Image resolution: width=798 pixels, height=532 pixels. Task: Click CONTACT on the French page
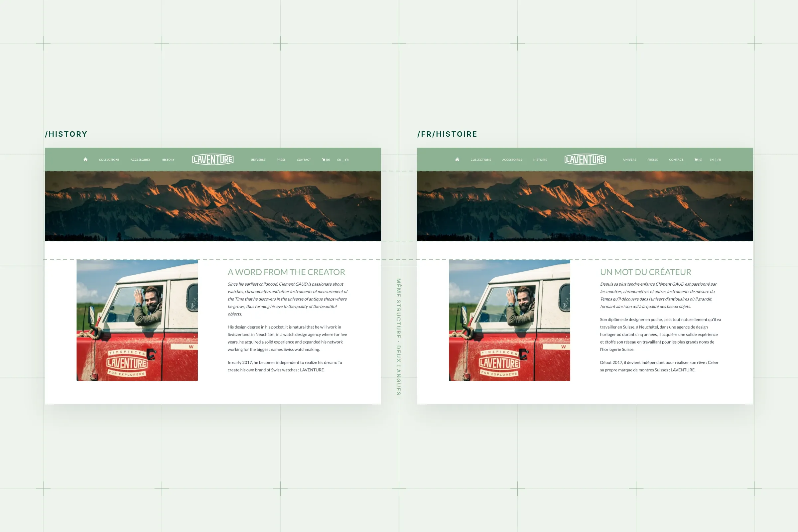[x=676, y=160]
